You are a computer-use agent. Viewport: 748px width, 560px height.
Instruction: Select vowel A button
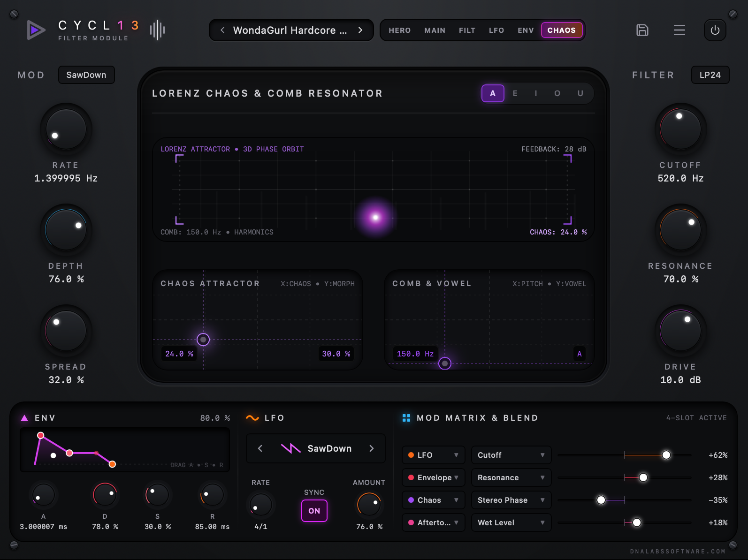(493, 93)
